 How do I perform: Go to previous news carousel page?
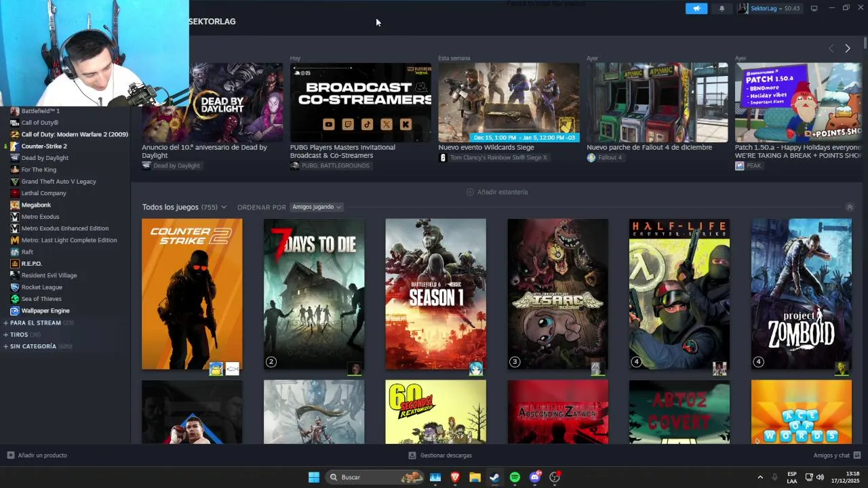831,48
